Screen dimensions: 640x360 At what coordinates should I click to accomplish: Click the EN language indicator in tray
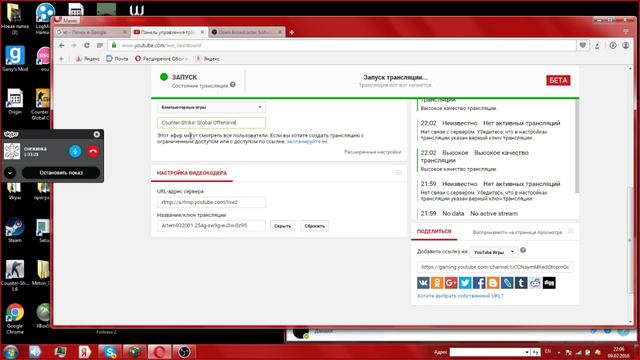[x=548, y=351]
